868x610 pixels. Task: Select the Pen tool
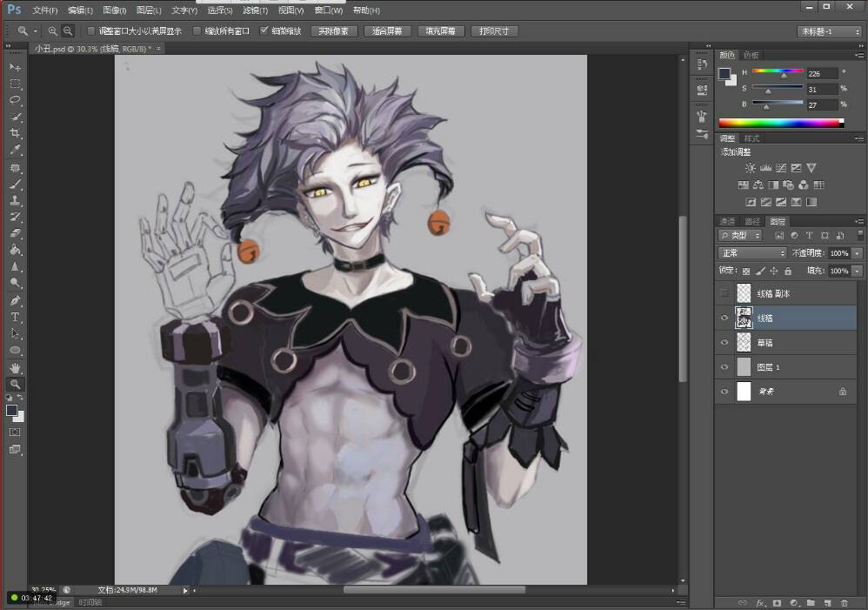[15, 301]
